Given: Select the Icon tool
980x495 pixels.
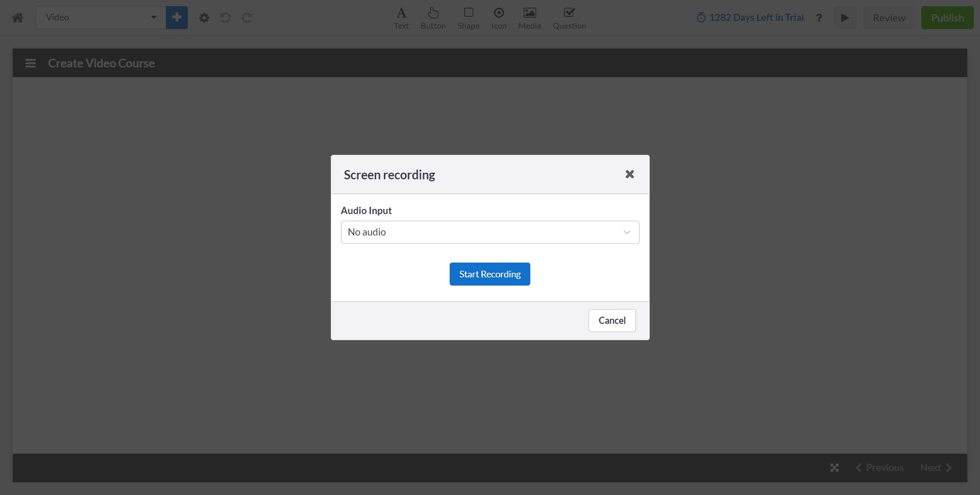Looking at the screenshot, I should coord(499,18).
